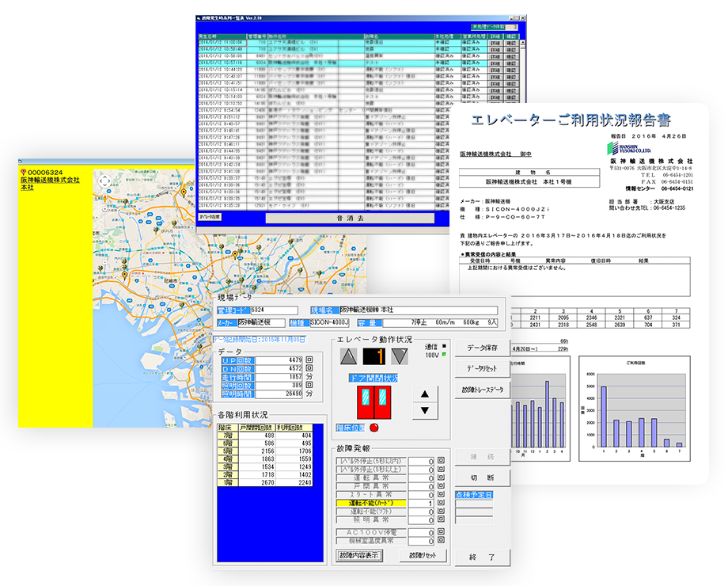The width and height of the screenshot is (728, 586).
Task: Click the icon next to 運転不能(ハード) count
Action: click(441, 502)
